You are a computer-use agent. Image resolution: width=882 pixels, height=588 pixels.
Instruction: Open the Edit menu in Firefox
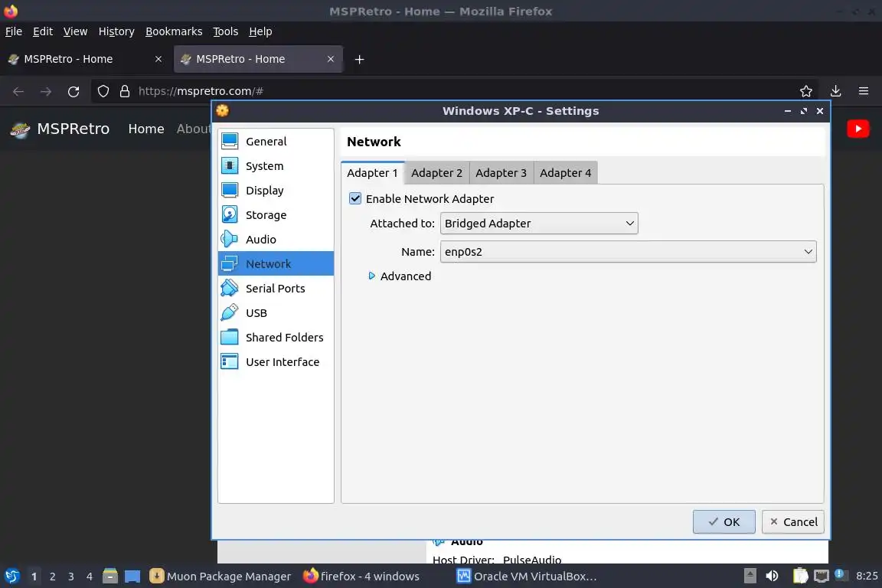click(43, 31)
